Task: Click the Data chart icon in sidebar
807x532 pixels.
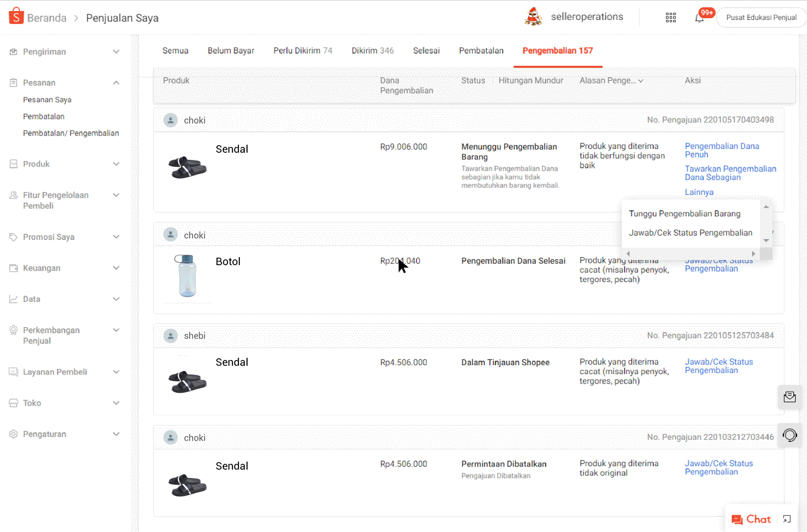Action: [13, 299]
